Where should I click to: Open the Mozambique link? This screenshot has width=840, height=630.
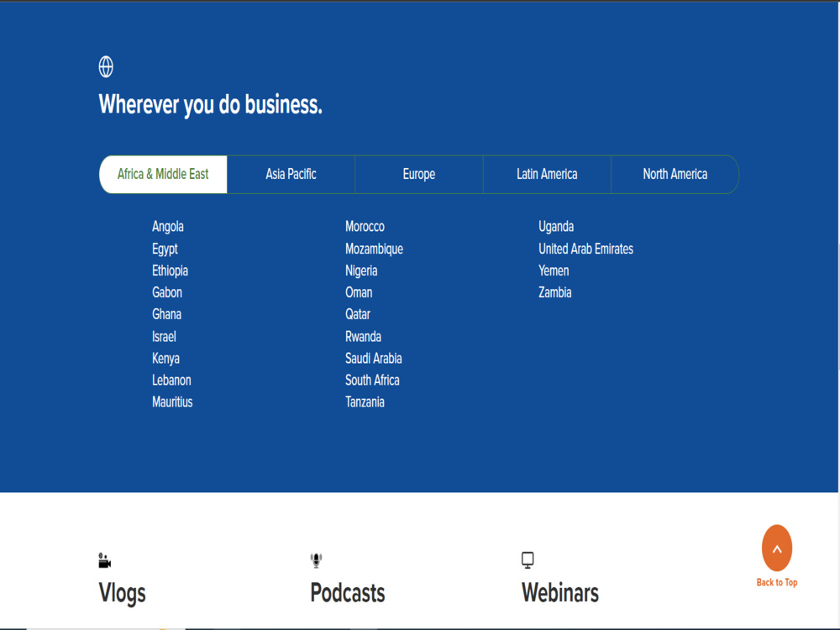[x=374, y=249]
